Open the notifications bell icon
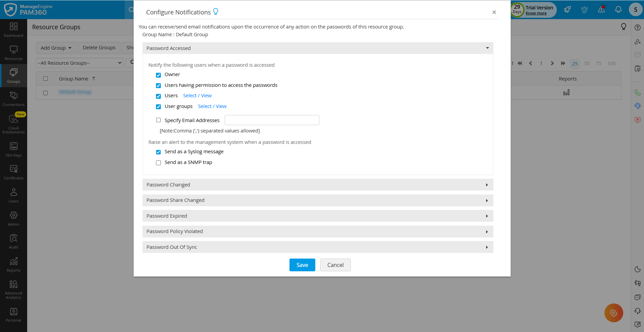The image size is (644, 332). (618, 9)
